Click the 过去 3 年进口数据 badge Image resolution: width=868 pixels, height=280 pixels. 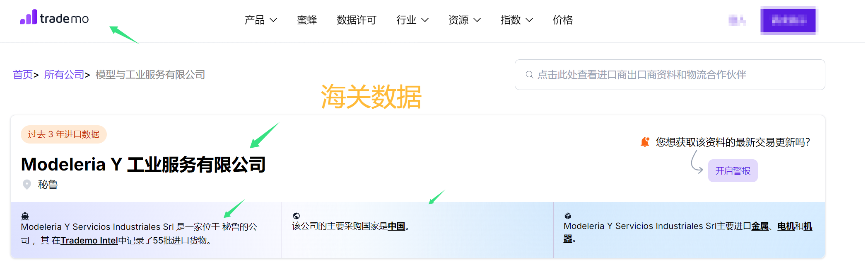(64, 134)
